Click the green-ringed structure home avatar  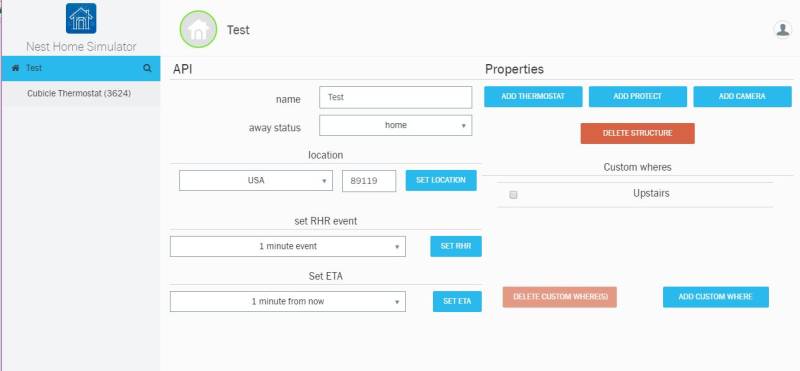click(198, 30)
